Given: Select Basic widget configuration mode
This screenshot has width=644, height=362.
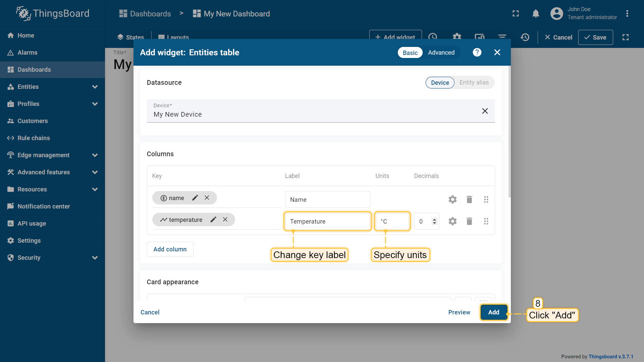Looking at the screenshot, I should pos(410,53).
